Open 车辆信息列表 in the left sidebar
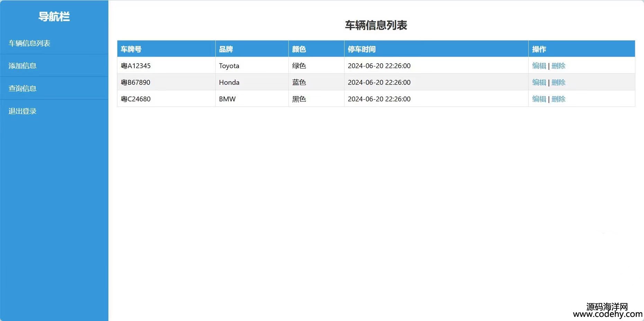This screenshot has height=321, width=644. coord(29,43)
